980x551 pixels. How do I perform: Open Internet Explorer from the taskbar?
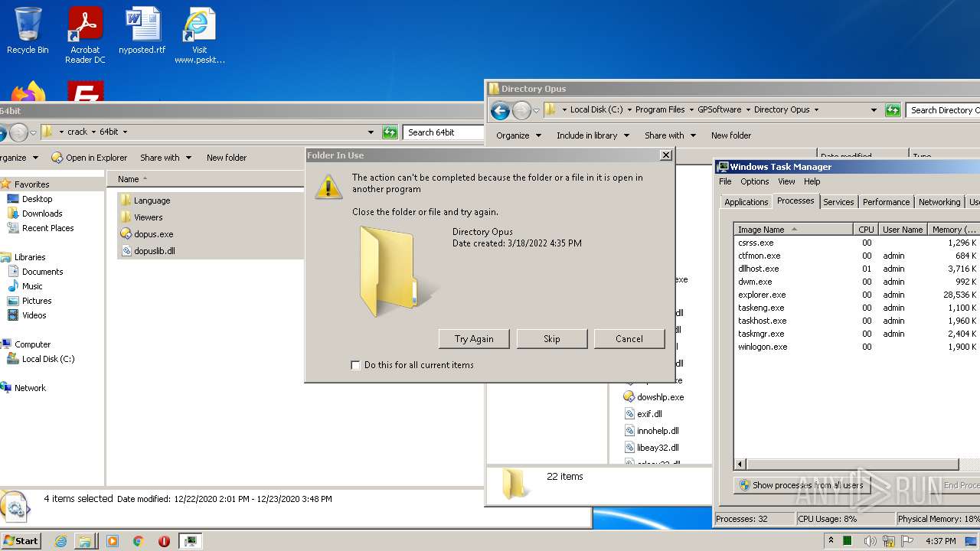point(60,541)
